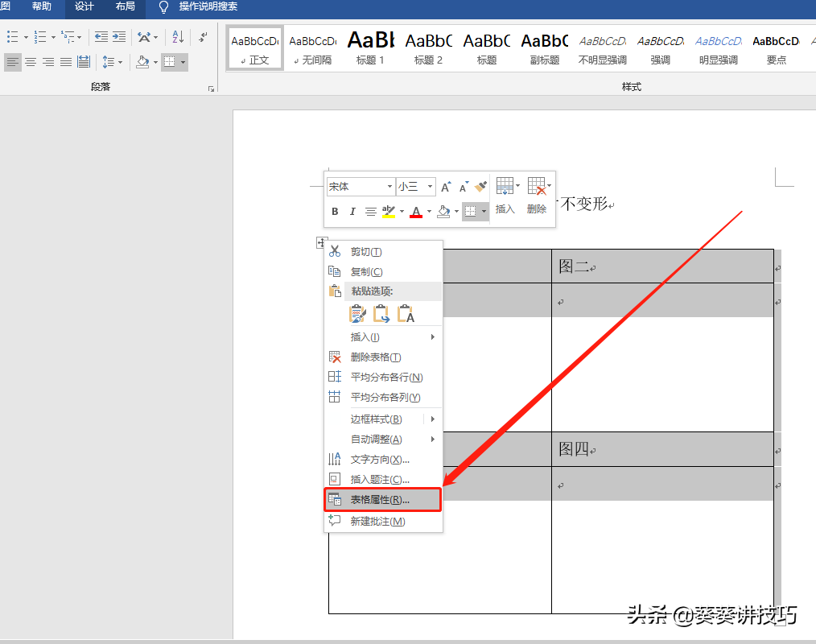Choose 新建批注 from context menu
This screenshot has height=644, width=816.
tap(384, 521)
